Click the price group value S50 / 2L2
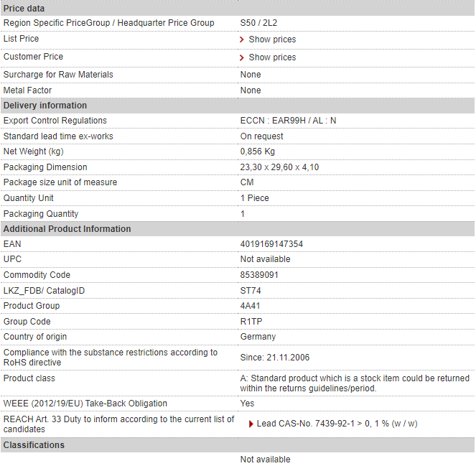 [258, 23]
